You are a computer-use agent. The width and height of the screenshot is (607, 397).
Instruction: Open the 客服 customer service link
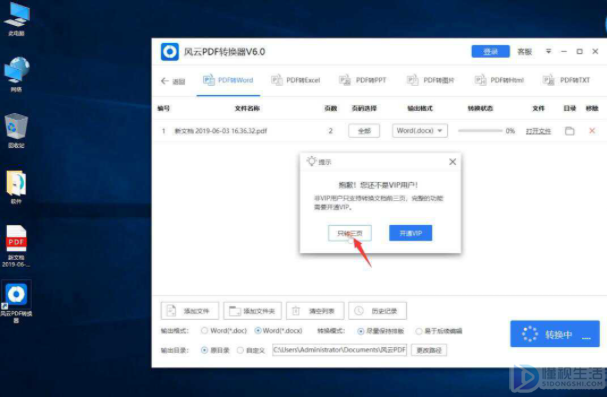[x=525, y=51]
